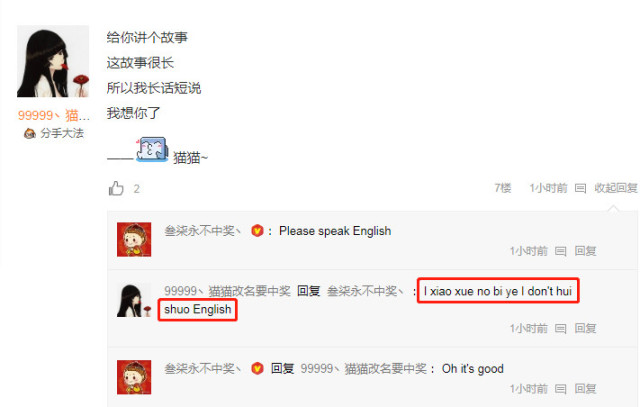Collapse replies via 收起回复
Viewport: 640px width, 407px height.
(x=616, y=188)
